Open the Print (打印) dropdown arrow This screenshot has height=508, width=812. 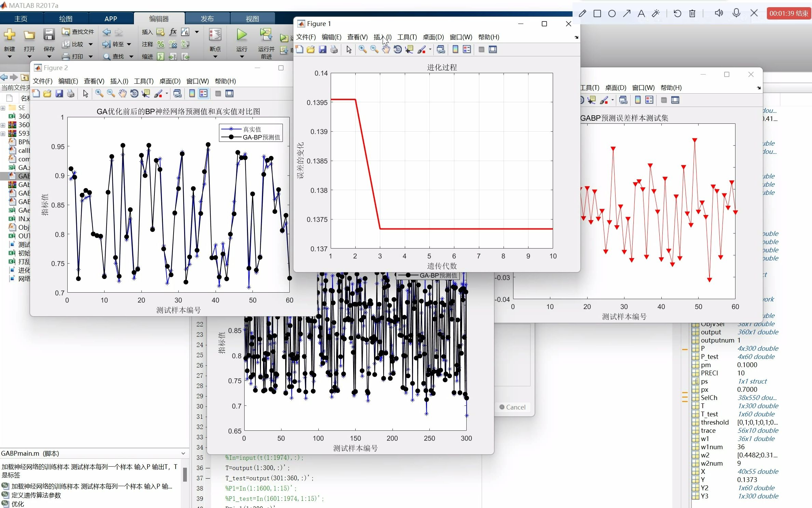91,56
